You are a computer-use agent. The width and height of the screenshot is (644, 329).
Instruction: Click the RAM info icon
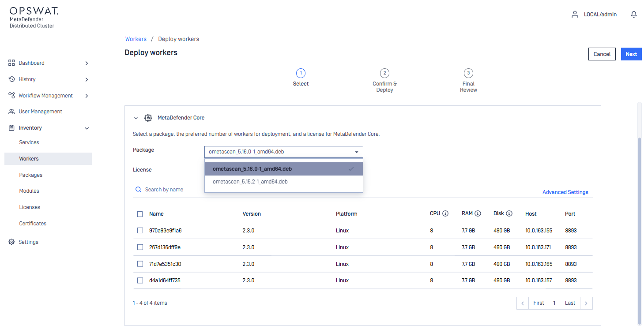tap(478, 213)
